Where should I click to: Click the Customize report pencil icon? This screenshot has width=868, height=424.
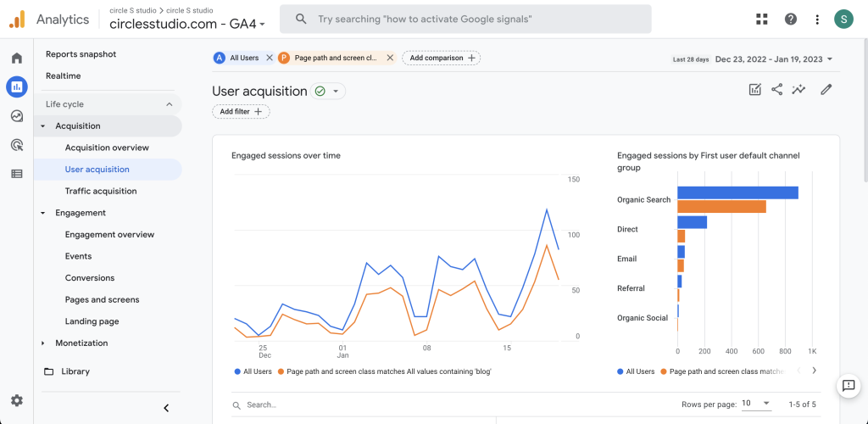(x=826, y=90)
